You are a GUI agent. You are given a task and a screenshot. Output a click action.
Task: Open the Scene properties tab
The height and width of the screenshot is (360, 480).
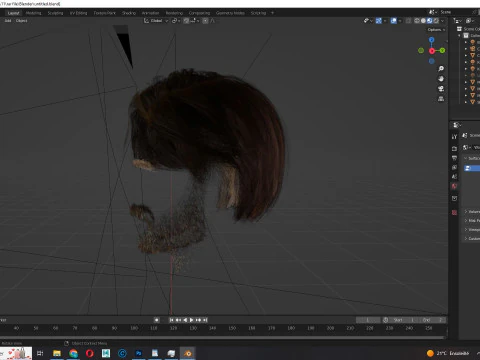(454, 177)
